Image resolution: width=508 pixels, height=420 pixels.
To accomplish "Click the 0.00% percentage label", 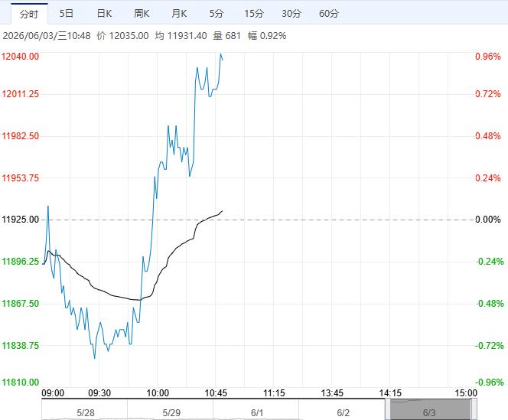I will coord(488,220).
